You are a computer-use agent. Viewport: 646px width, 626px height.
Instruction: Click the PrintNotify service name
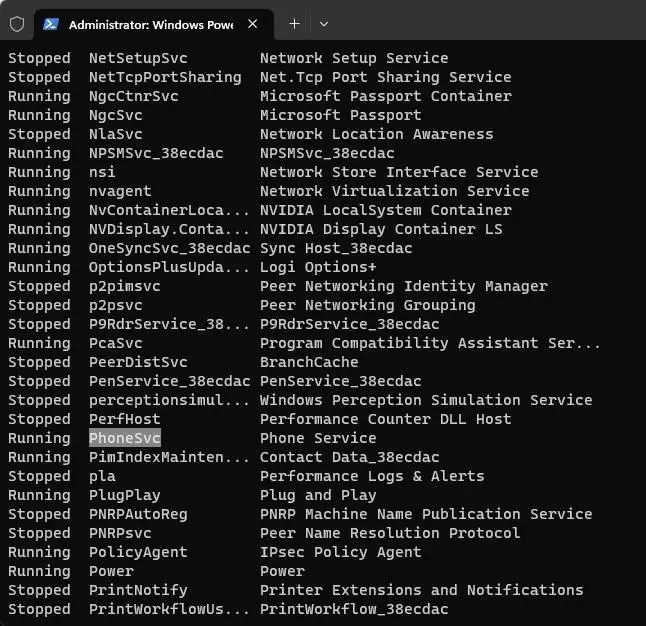138,590
